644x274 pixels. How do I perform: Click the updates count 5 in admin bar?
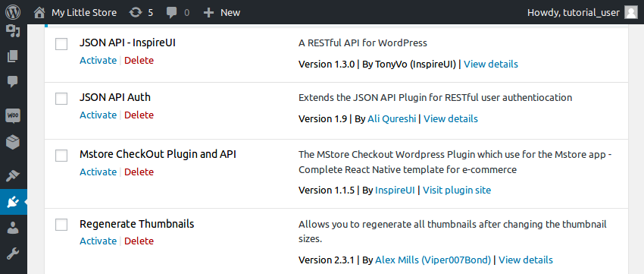150,13
